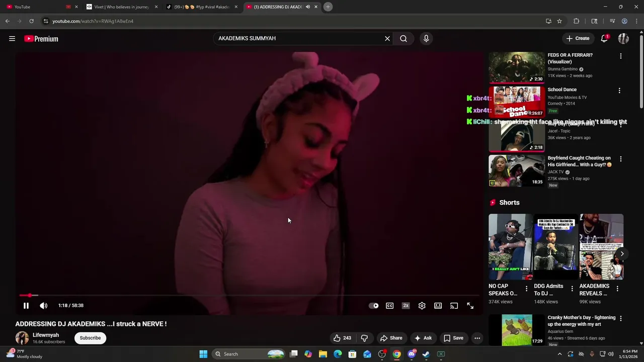The width and height of the screenshot is (644, 362).
Task: Open File Explorer from the taskbar
Action: (323, 354)
